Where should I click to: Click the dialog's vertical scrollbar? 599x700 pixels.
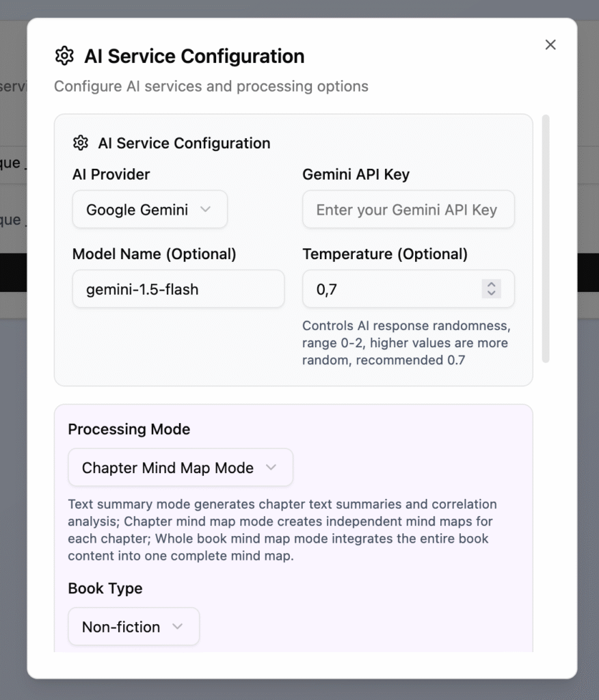[x=546, y=239]
